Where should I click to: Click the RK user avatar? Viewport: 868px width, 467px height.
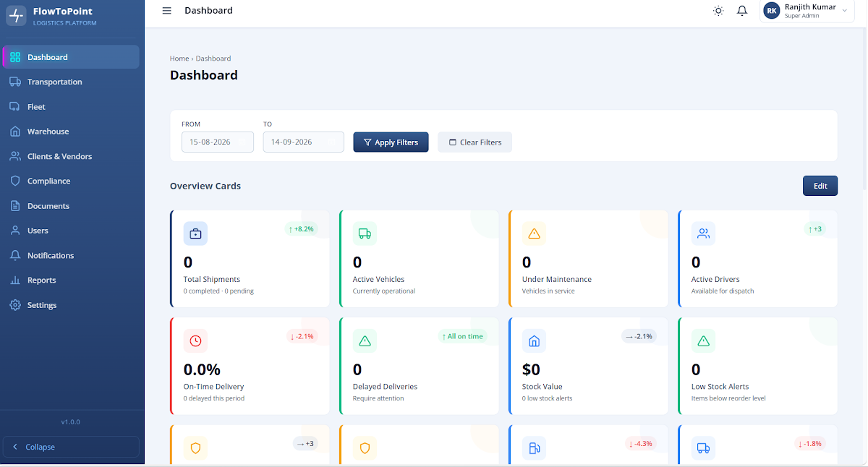click(772, 11)
